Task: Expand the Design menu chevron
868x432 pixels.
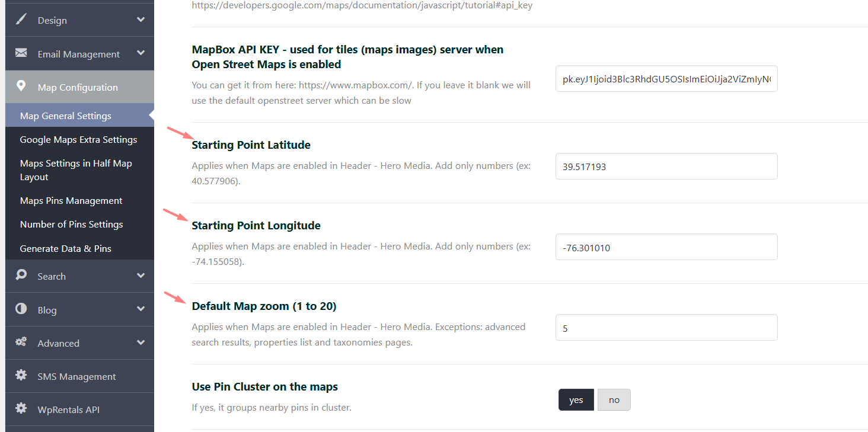Action: click(x=141, y=20)
